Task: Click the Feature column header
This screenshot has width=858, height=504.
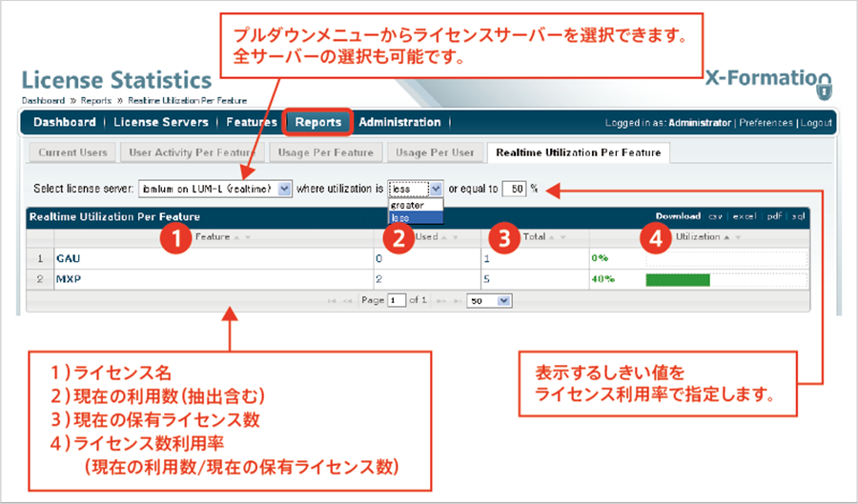Action: pos(213,237)
